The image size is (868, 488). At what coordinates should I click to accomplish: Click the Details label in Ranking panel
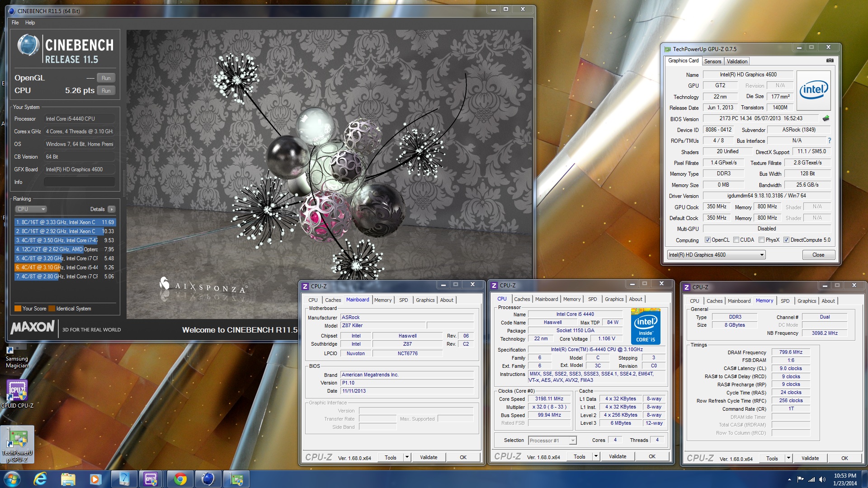click(x=97, y=209)
